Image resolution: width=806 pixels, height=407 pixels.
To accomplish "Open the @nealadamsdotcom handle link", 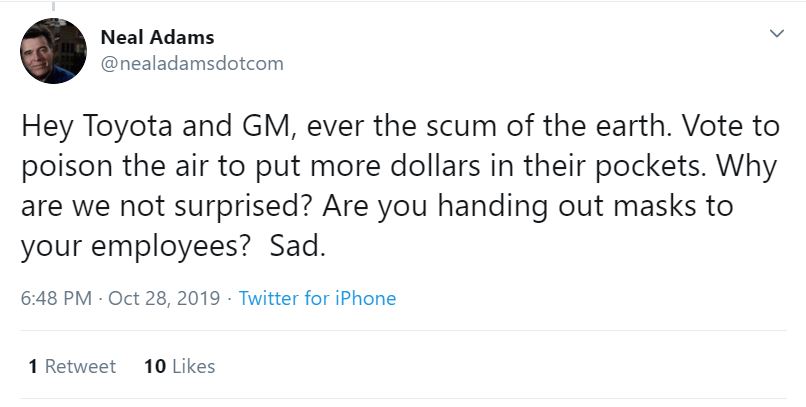I will (x=192, y=63).
